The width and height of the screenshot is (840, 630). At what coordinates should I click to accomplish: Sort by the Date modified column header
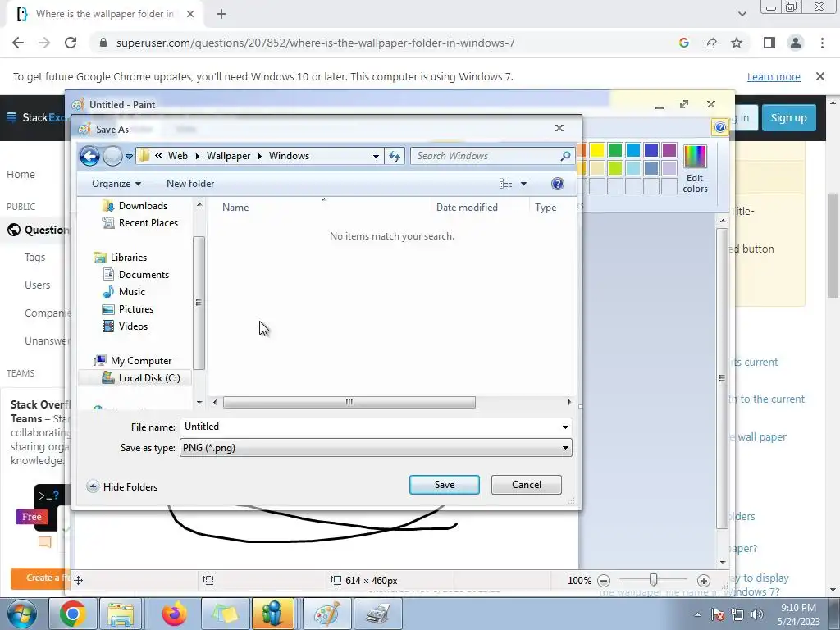467,208
